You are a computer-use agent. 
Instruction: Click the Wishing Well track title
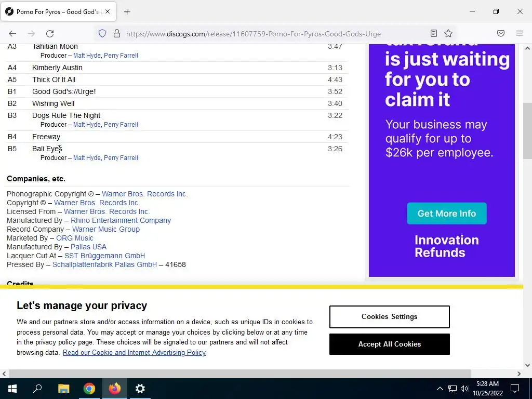click(54, 103)
